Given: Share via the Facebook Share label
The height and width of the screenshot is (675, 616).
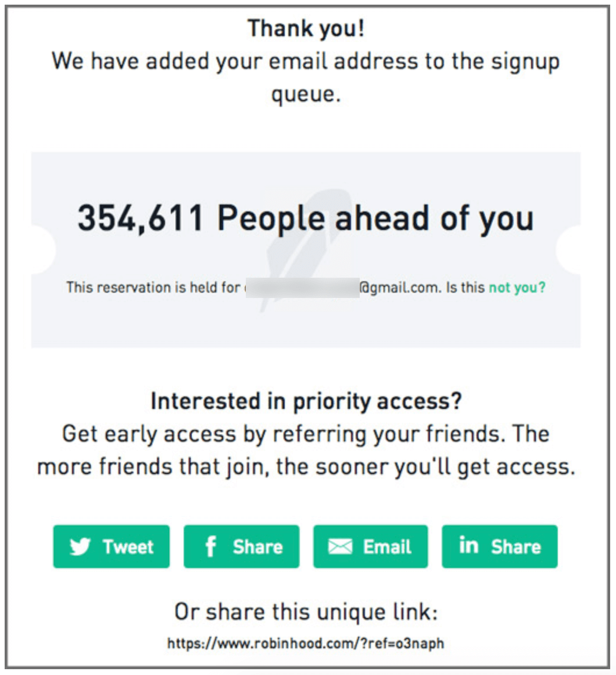Looking at the screenshot, I should click(257, 547).
